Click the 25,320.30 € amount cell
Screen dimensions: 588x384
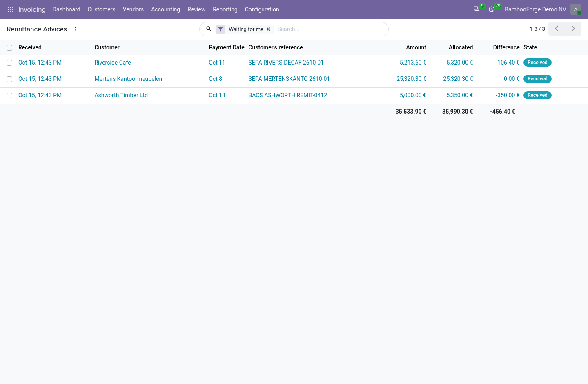click(x=411, y=79)
